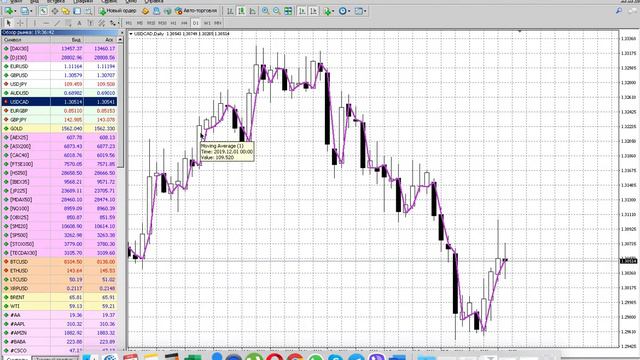
Task: Select the text label tool
Action: coord(91,23)
